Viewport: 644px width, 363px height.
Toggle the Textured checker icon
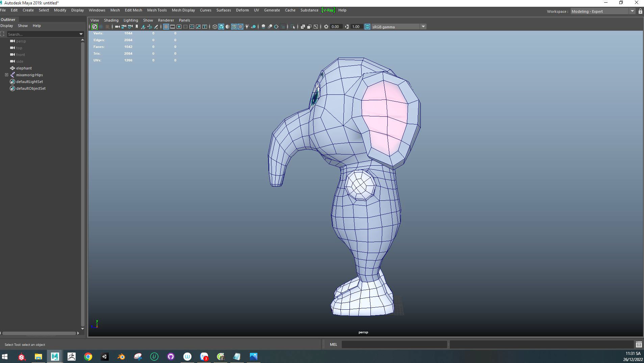240,27
